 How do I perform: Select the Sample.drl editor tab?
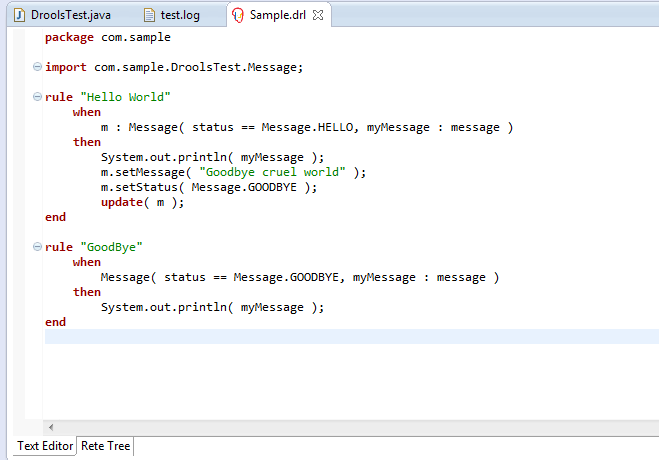(x=277, y=15)
